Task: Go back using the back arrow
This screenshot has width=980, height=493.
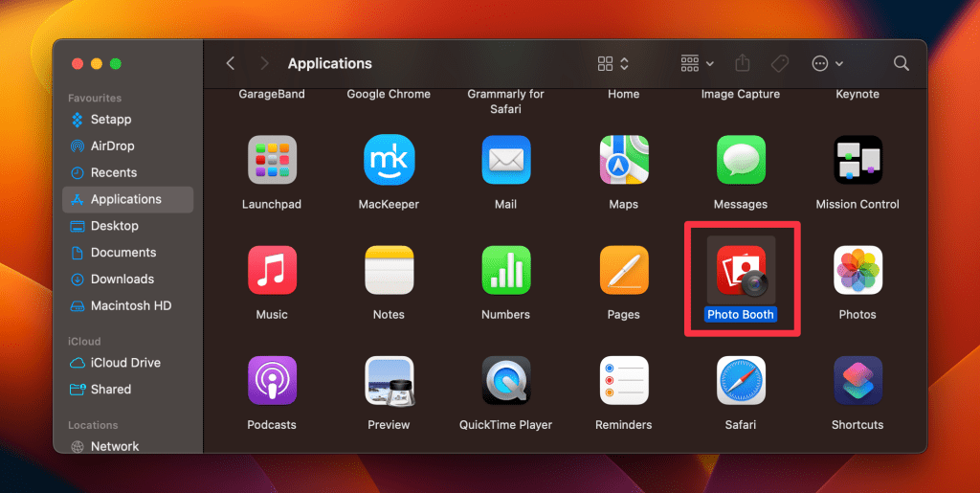Action: click(x=231, y=63)
